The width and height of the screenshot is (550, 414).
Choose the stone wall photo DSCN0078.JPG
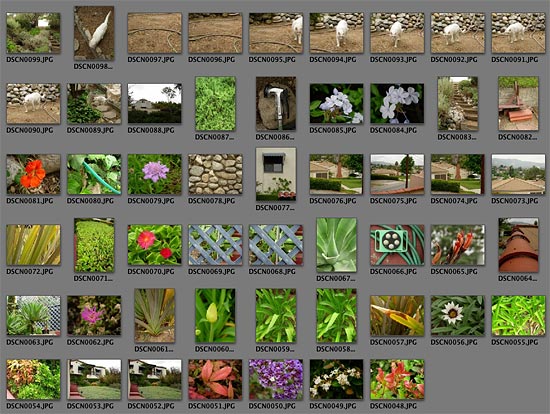[215, 174]
